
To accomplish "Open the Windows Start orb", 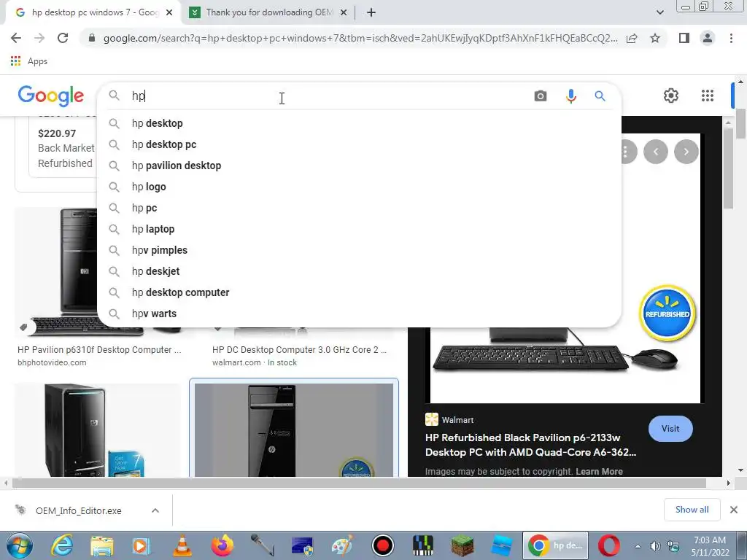I will 20,545.
